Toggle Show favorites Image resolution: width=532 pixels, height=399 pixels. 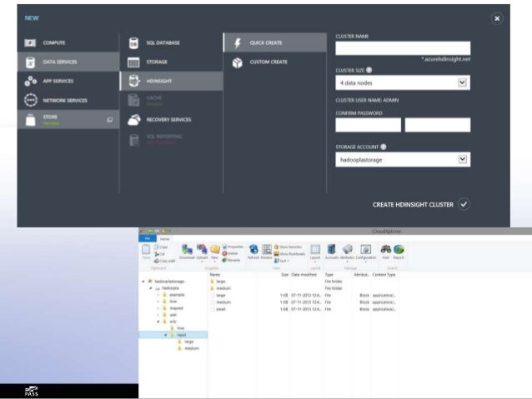pyautogui.click(x=288, y=247)
